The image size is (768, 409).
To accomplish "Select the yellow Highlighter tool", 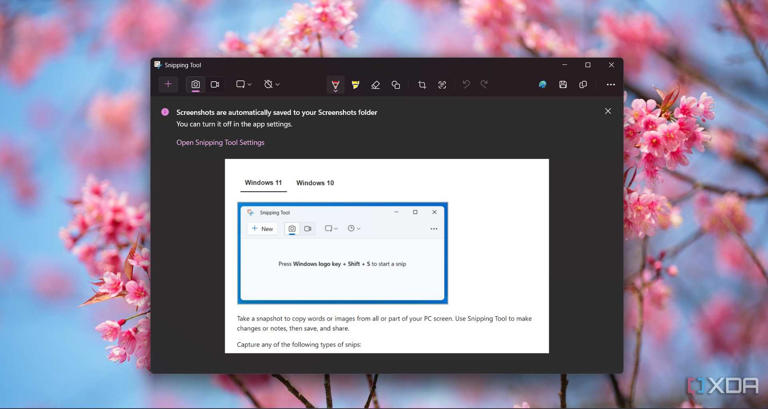I will tap(356, 85).
